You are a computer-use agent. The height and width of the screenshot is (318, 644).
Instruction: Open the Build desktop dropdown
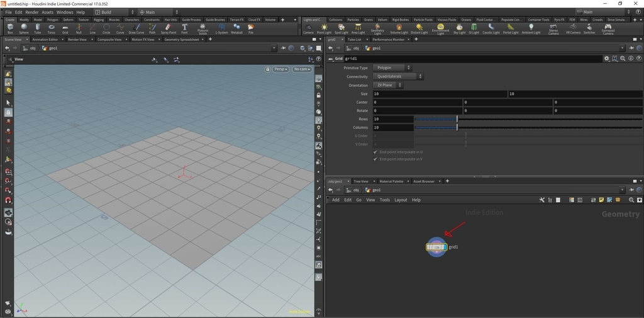[x=114, y=13]
